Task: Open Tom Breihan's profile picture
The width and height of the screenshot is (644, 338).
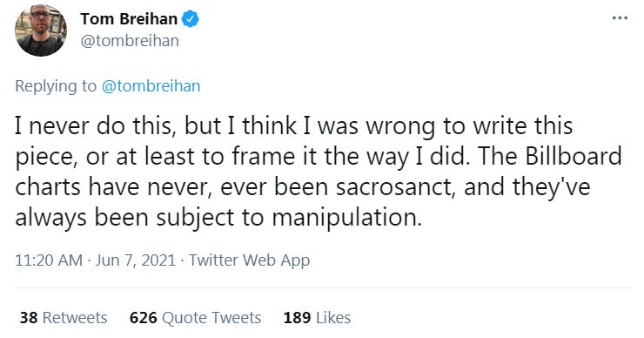Action: [x=41, y=30]
